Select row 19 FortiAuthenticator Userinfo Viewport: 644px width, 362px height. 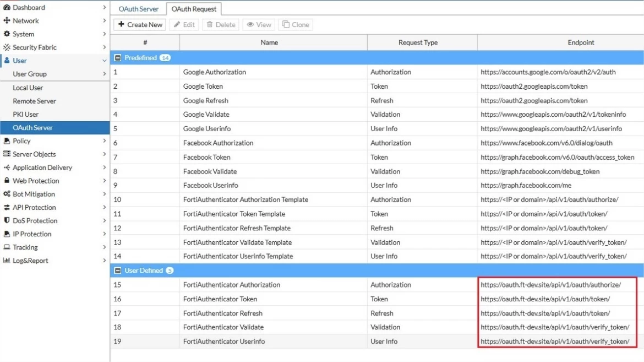coord(377,342)
